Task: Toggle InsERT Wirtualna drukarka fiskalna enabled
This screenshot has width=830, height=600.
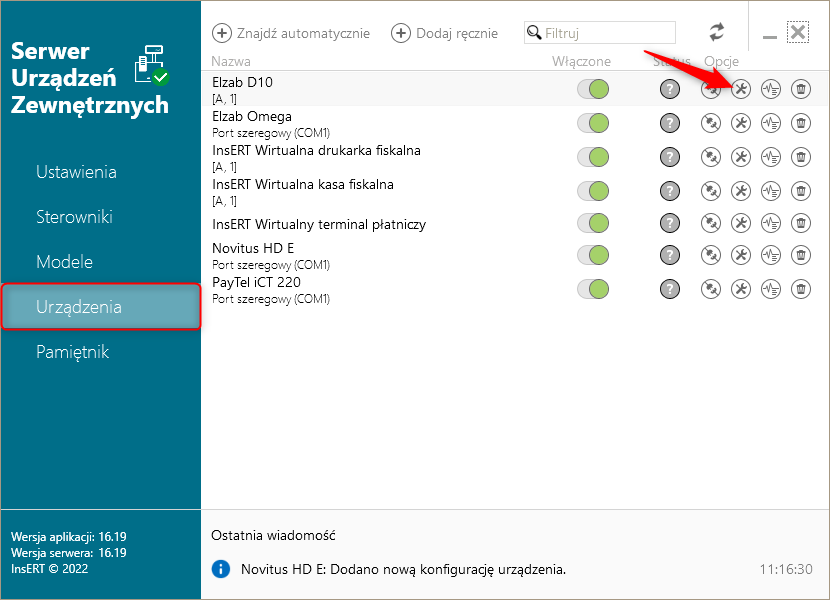Action: (593, 157)
